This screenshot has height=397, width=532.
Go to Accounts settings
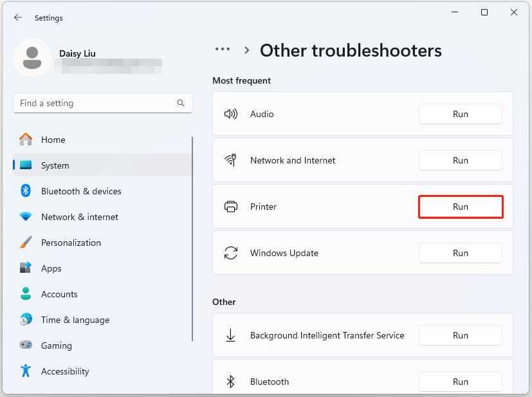coord(59,294)
